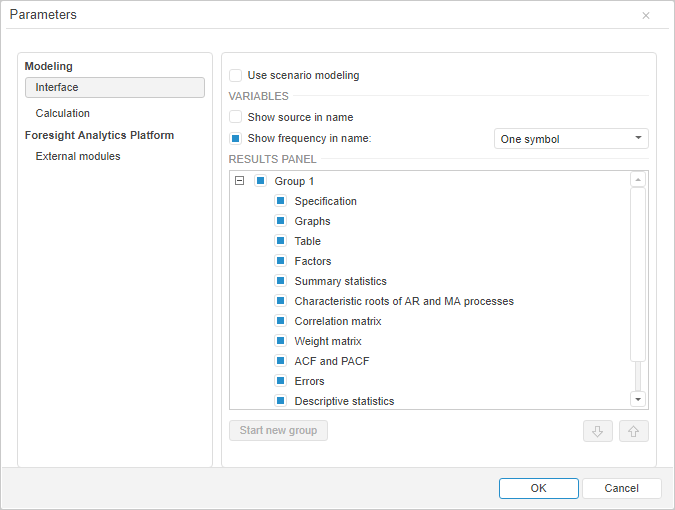
Task: Close the Parameters dialog with X
Action: tap(646, 15)
